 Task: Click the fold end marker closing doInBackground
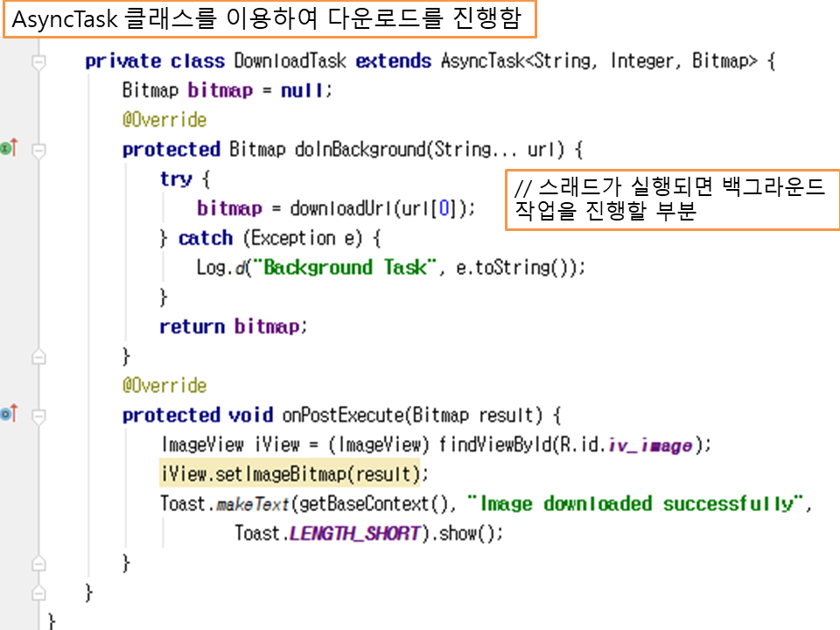[38, 355]
